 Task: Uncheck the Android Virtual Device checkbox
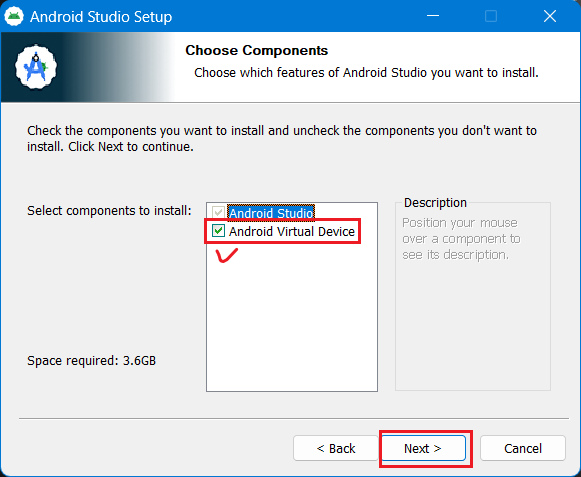click(218, 231)
